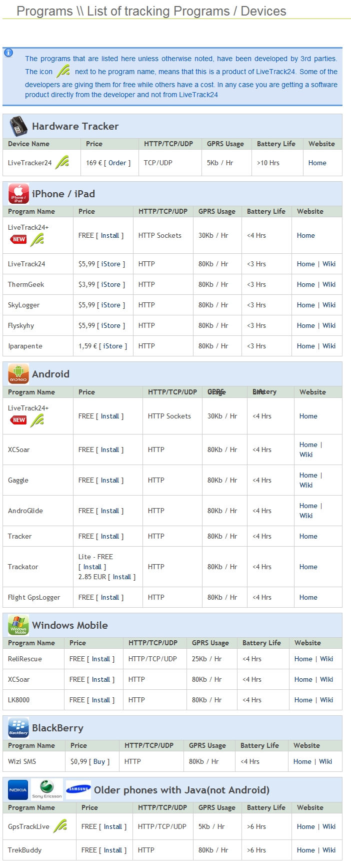
Task: Open iStore link for ThermGeek
Action: 111,284
